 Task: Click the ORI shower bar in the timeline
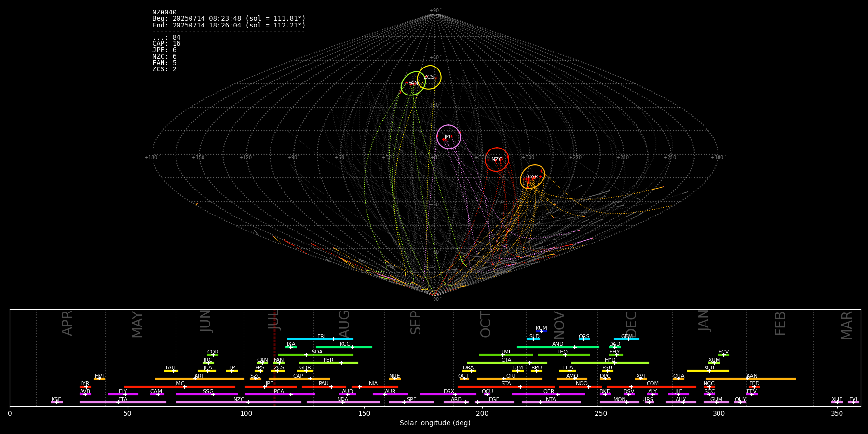[x=510, y=379]
